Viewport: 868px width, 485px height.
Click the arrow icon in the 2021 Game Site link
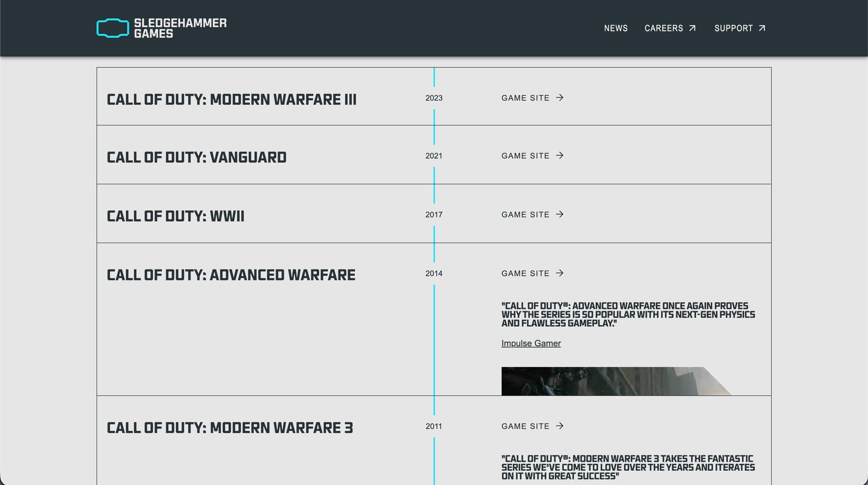tap(560, 155)
